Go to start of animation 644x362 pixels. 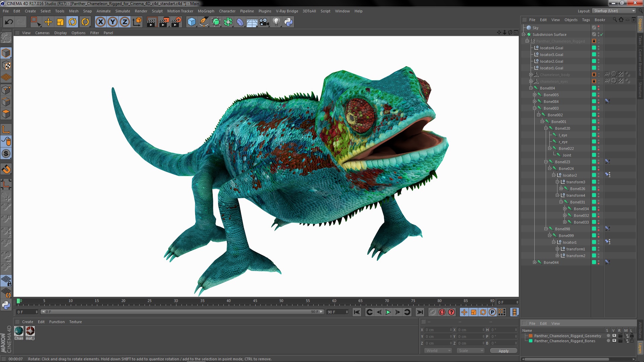357,312
